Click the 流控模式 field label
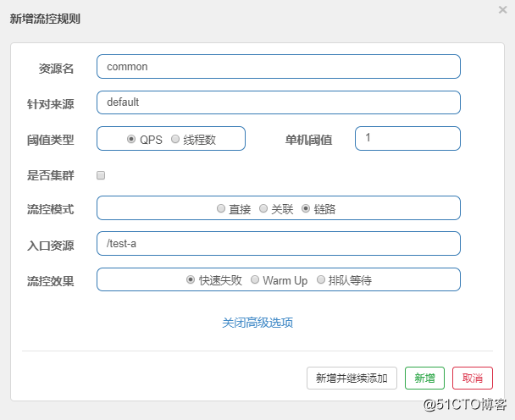Viewport: 515px width, 420px height. coord(51,209)
